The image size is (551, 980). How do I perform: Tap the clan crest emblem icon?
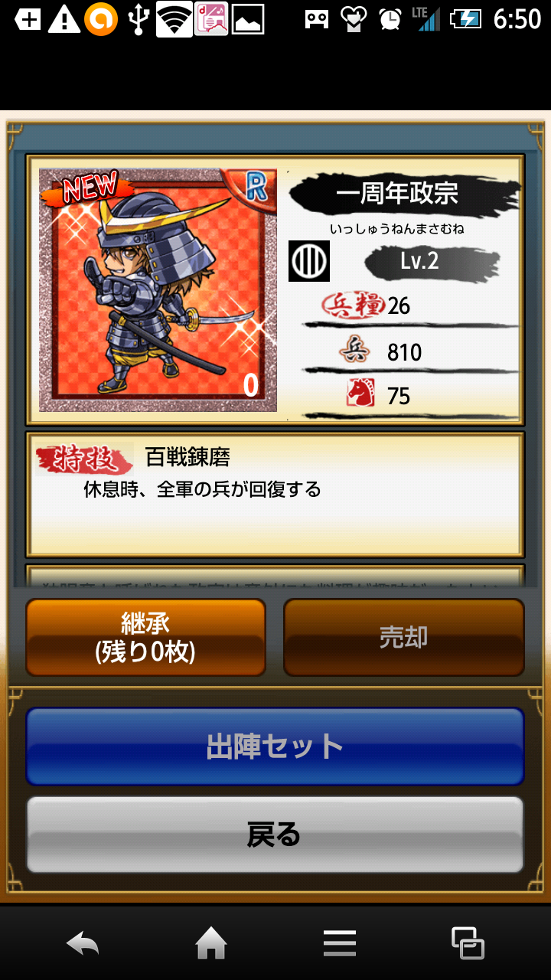pyautogui.click(x=309, y=261)
